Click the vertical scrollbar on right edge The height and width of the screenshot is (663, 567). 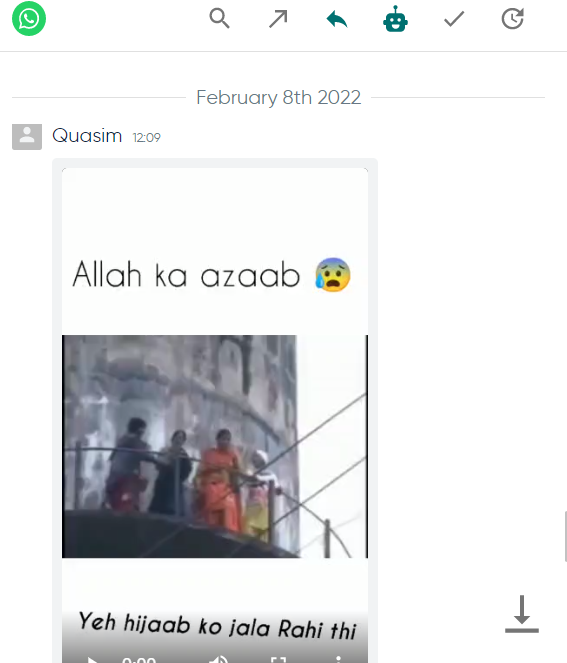(x=565, y=536)
